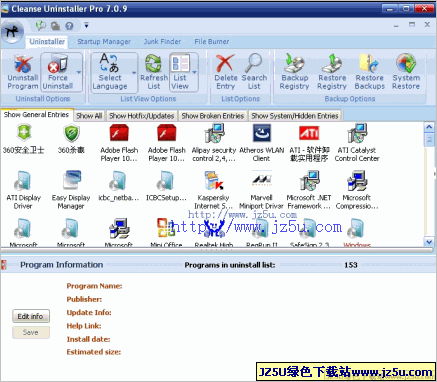Select the Show All tab
Viewport: 437px width, 382px height.
point(89,116)
